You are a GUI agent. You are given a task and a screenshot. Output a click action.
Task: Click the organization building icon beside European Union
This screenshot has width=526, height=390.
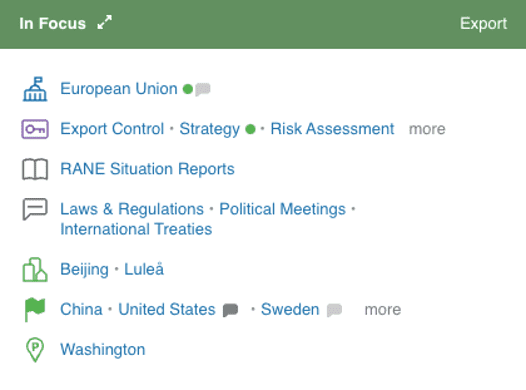[35, 89]
